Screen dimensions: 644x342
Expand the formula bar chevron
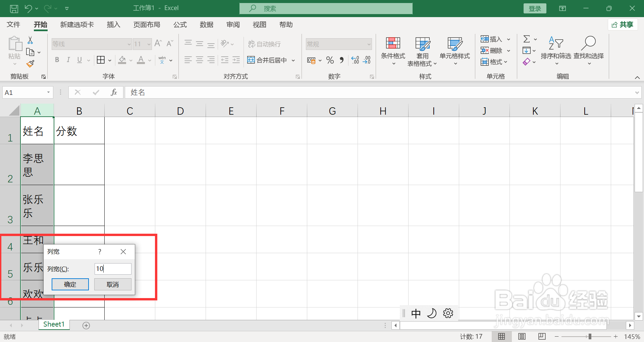click(637, 93)
